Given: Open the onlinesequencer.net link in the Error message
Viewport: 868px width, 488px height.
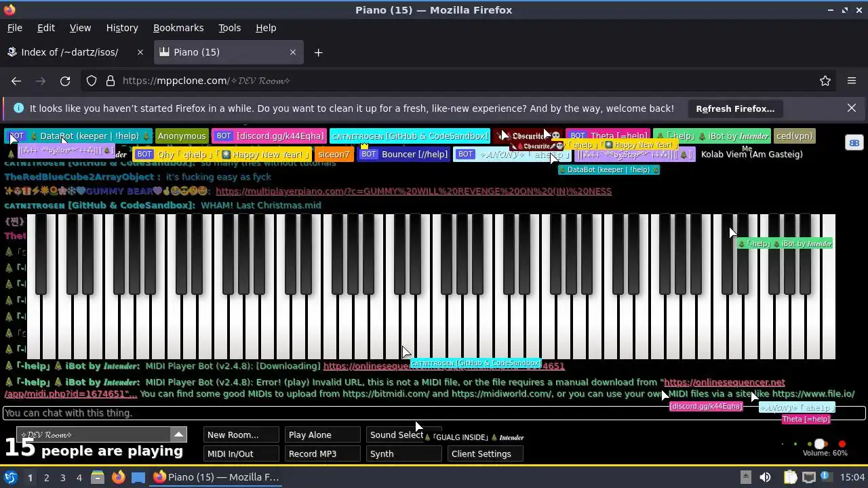Looking at the screenshot, I should coord(724,382).
